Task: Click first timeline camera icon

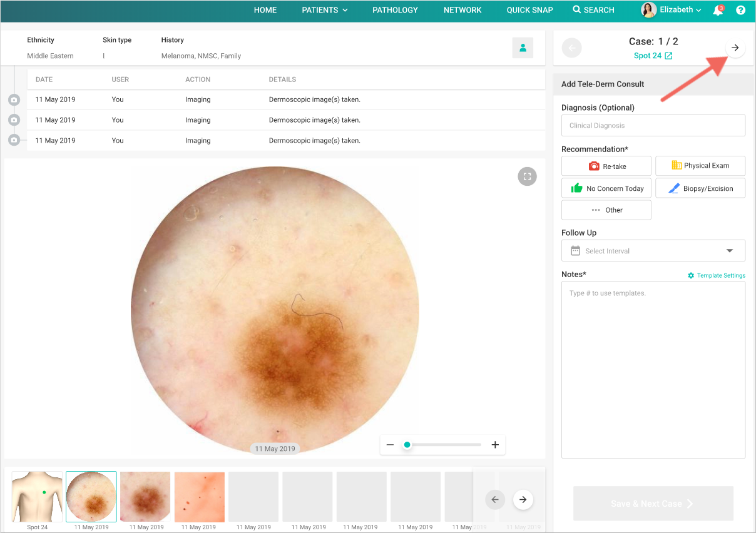Action: click(x=14, y=99)
